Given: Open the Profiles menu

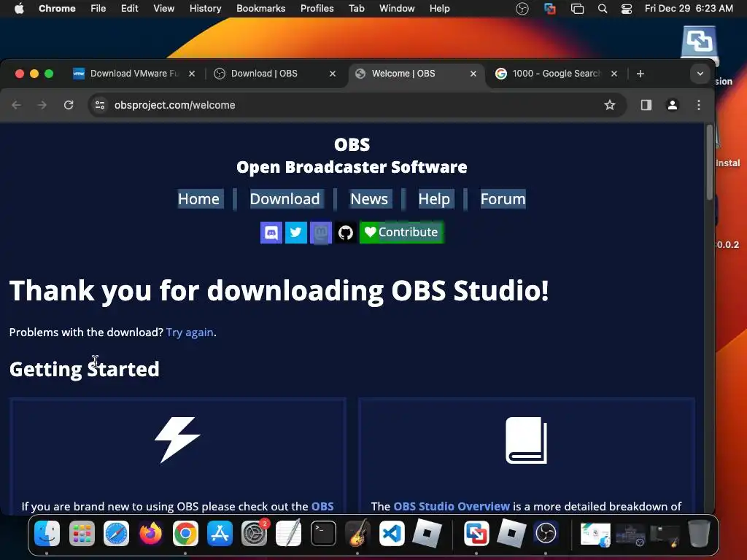Looking at the screenshot, I should click(317, 9).
